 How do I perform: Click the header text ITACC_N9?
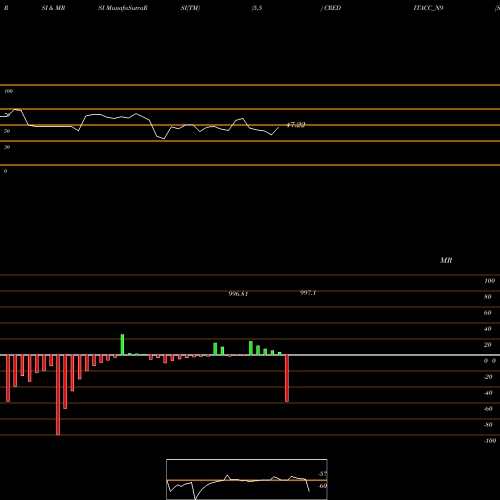tap(428, 8)
